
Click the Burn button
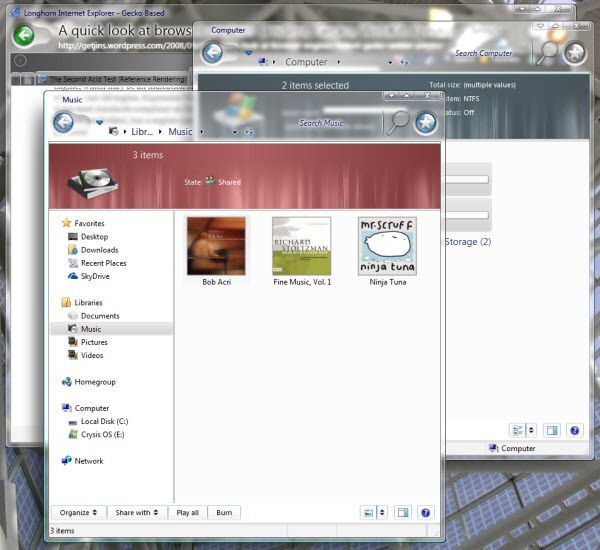[x=224, y=512]
